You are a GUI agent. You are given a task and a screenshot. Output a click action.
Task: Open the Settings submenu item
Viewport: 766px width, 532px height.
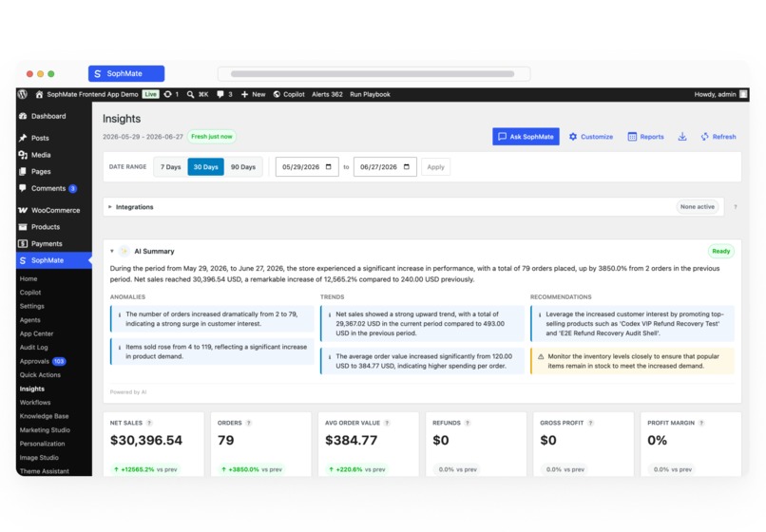click(x=31, y=306)
